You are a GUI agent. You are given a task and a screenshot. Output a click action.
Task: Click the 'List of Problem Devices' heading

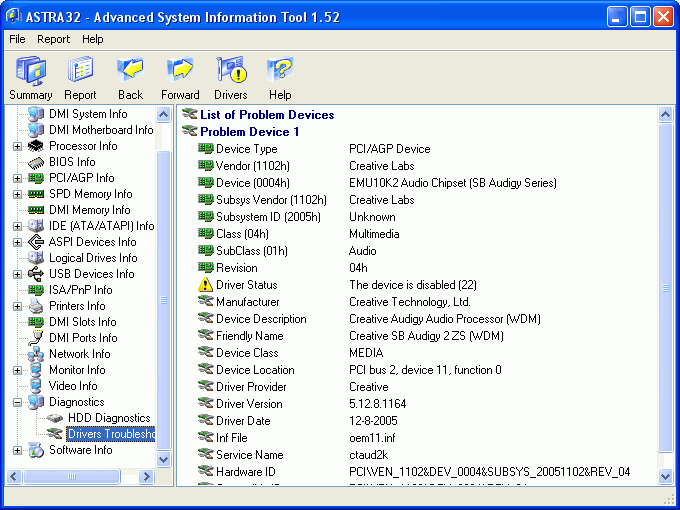[x=267, y=115]
